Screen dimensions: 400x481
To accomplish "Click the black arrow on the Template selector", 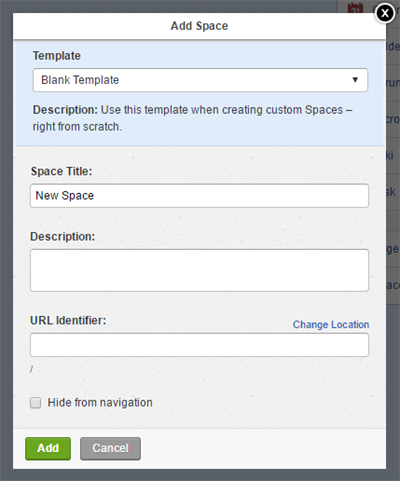I will [355, 80].
